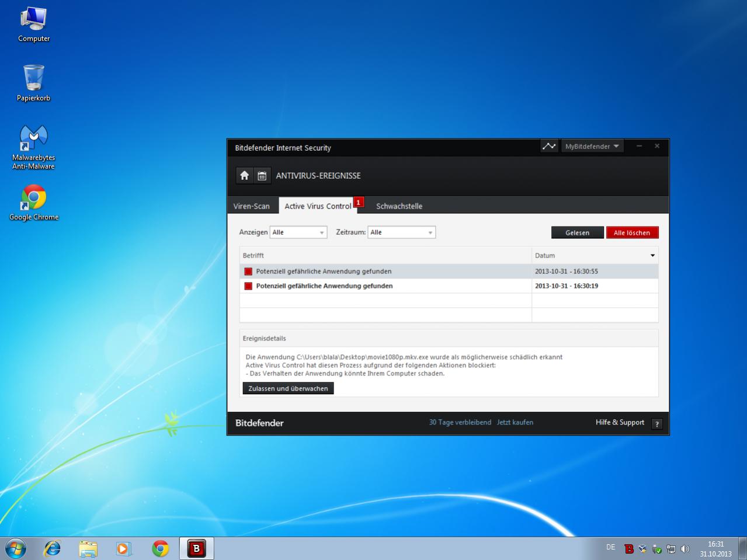Click red square icon of 16:30:19 event
The height and width of the screenshot is (560, 747).
248,286
